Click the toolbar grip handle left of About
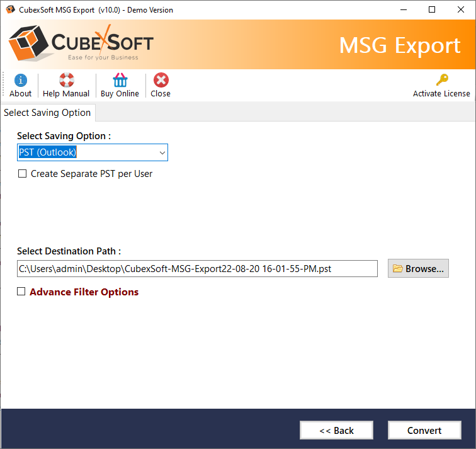This screenshot has width=476, height=449. pos(4,85)
